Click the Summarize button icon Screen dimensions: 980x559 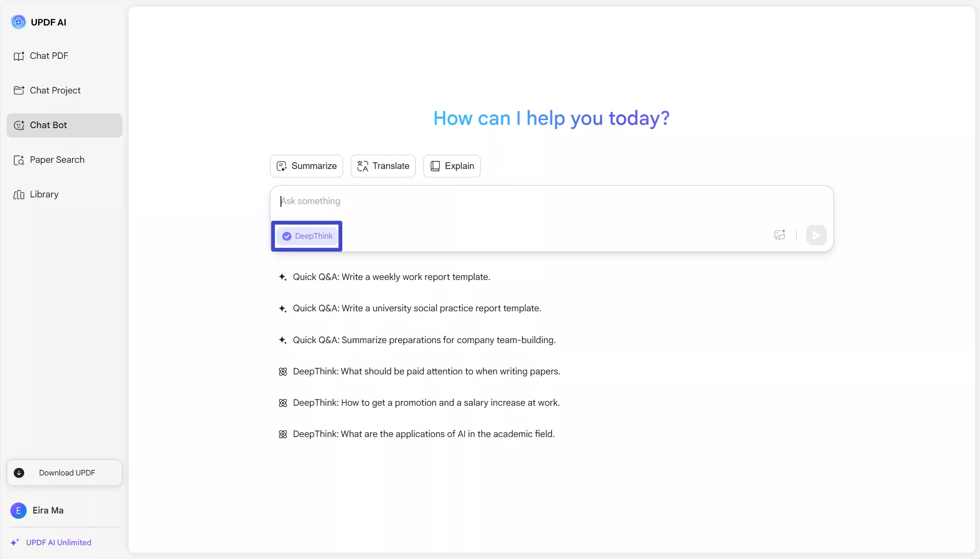[x=281, y=166]
